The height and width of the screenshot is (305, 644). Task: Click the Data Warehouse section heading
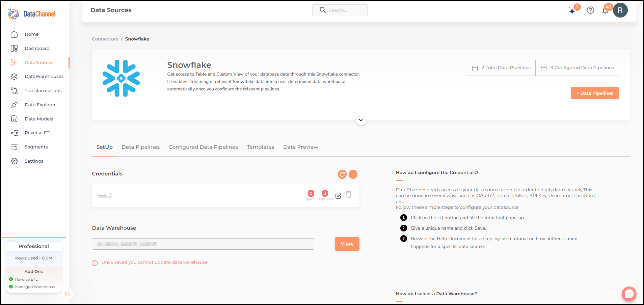pyautogui.click(x=114, y=228)
